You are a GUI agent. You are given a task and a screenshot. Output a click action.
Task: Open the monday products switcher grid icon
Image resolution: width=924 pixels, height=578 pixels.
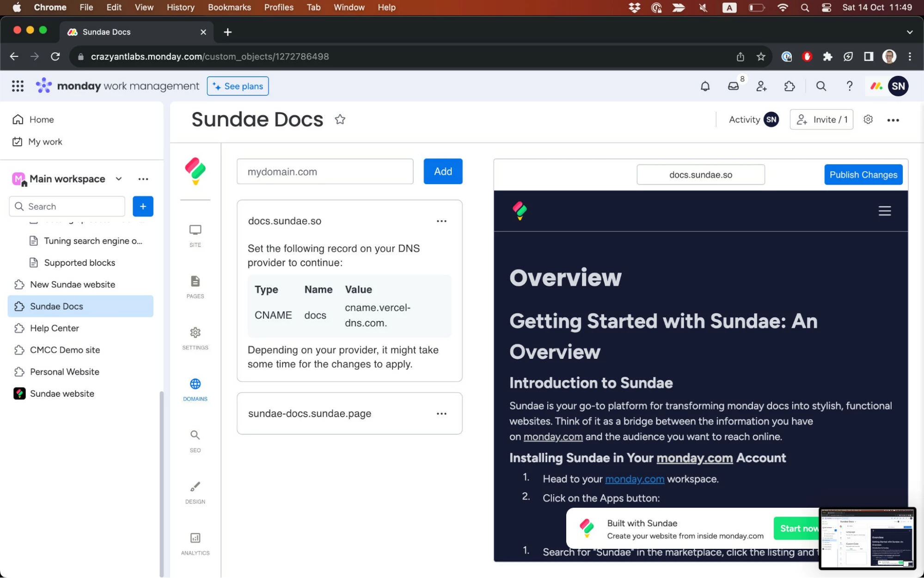click(18, 86)
